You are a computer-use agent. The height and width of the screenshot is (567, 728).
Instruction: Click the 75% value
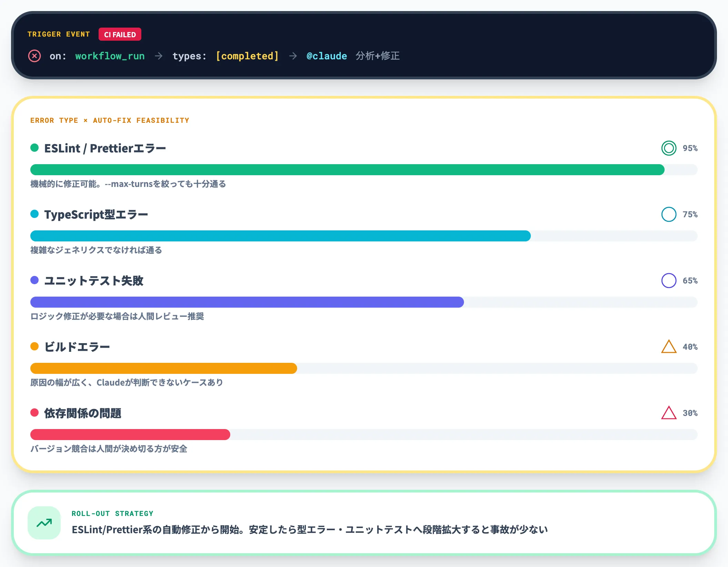690,215
